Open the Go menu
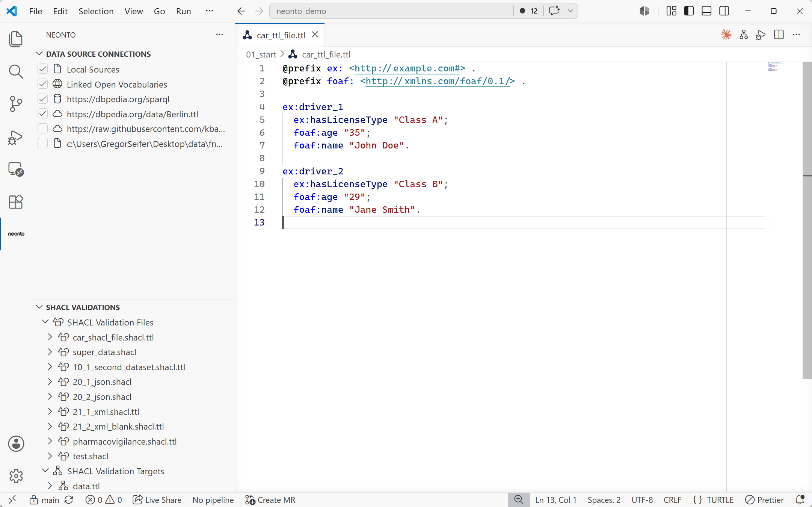The image size is (812, 507). 160,11
